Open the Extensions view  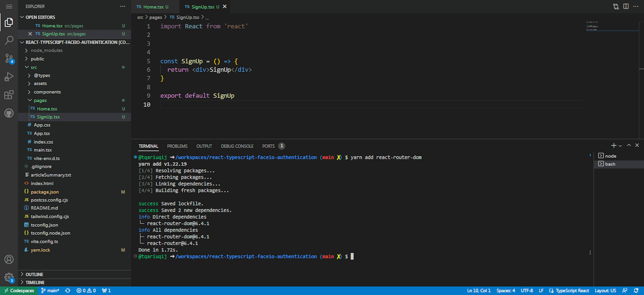click(x=9, y=95)
